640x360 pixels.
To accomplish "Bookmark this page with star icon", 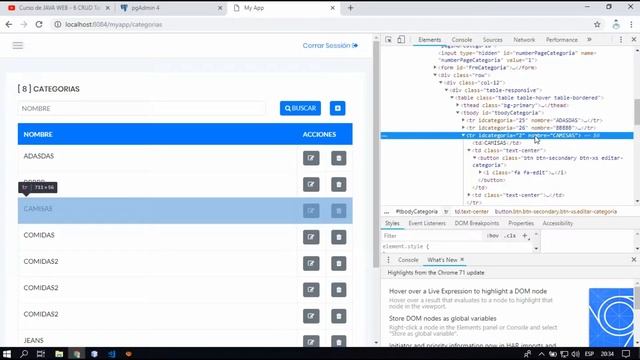I will 597,24.
